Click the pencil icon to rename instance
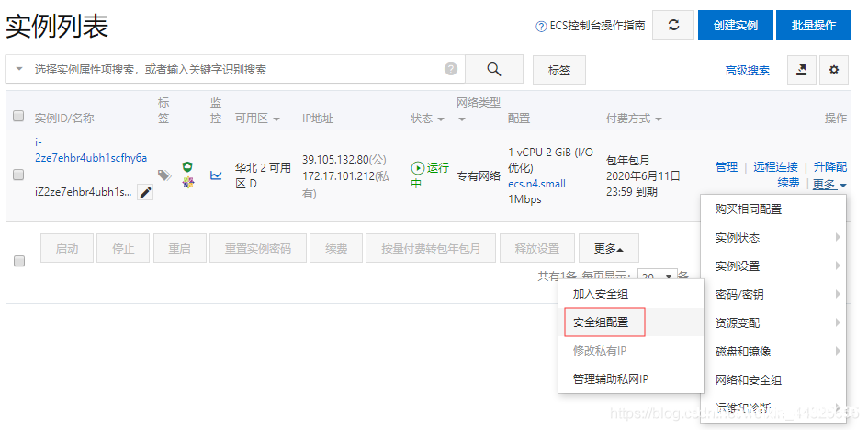This screenshot has height=430, width=868. (x=145, y=192)
